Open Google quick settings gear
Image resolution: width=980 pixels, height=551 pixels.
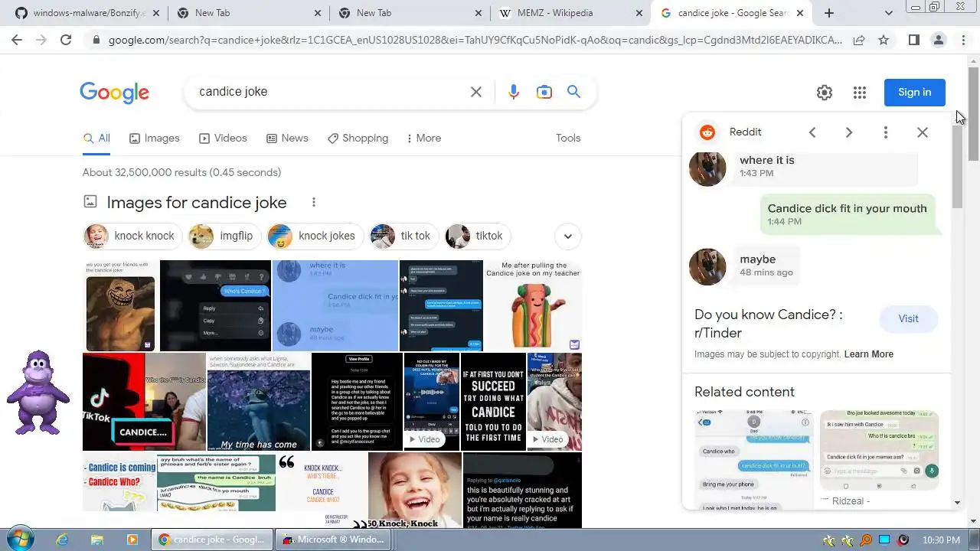pos(824,93)
